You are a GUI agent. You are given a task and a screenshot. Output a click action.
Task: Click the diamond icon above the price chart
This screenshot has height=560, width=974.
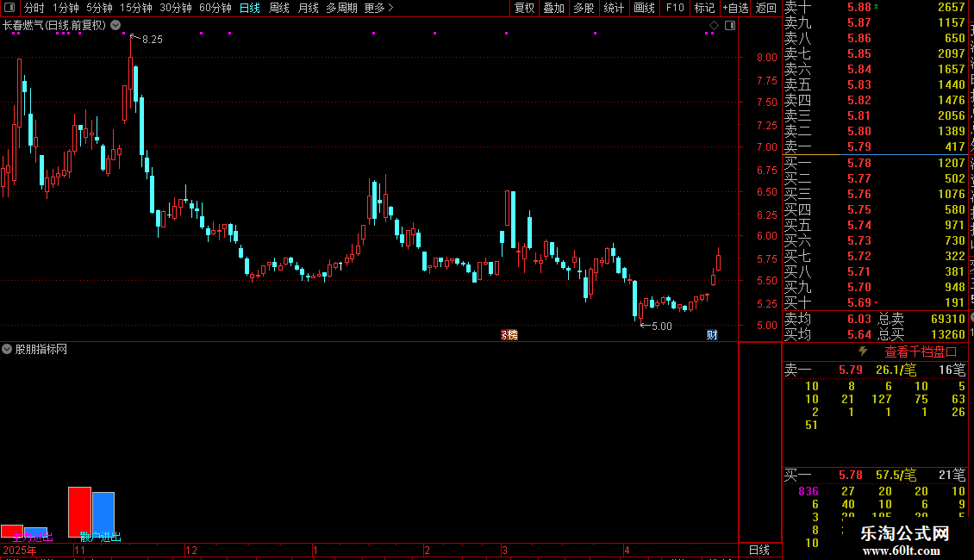coord(715,26)
